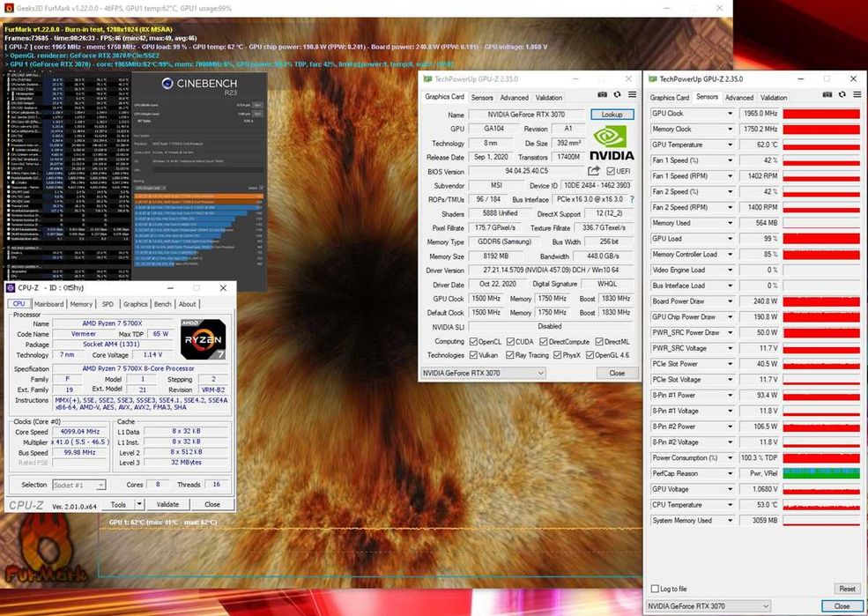Click the CPU-Z title bar icon
Image resolution: width=868 pixels, height=616 pixels.
click(11, 288)
